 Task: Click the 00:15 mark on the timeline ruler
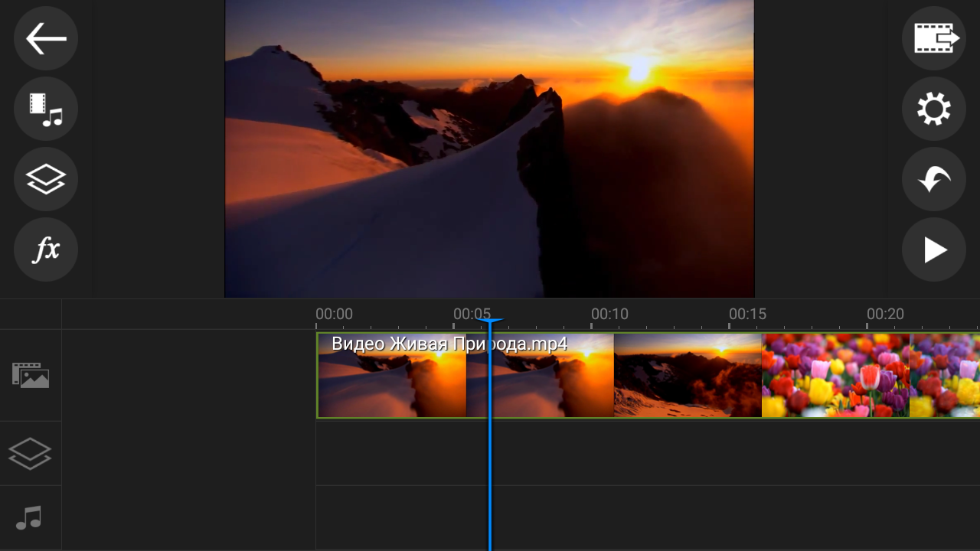747,315
